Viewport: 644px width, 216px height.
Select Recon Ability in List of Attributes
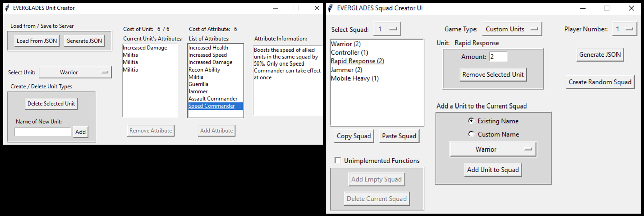pyautogui.click(x=204, y=70)
